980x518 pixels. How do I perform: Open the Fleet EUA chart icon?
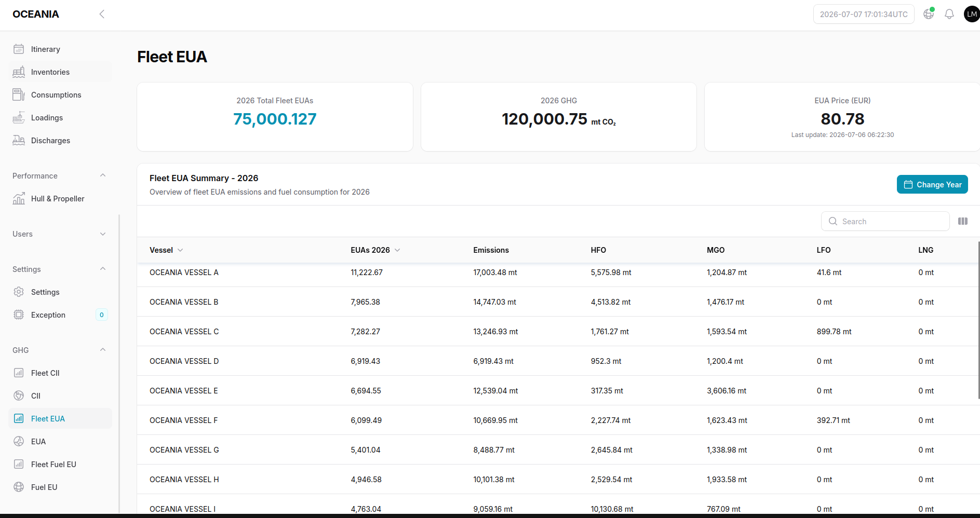click(19, 419)
